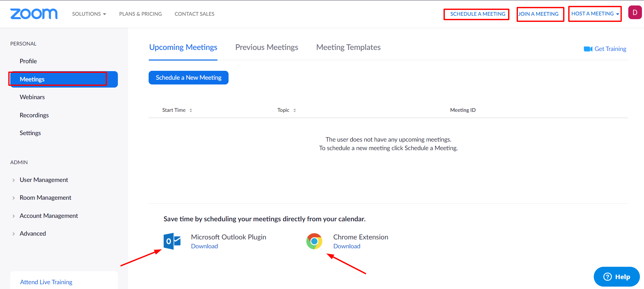This screenshot has height=289, width=644.
Task: Open Webinars in the sidebar
Action: pos(32,97)
